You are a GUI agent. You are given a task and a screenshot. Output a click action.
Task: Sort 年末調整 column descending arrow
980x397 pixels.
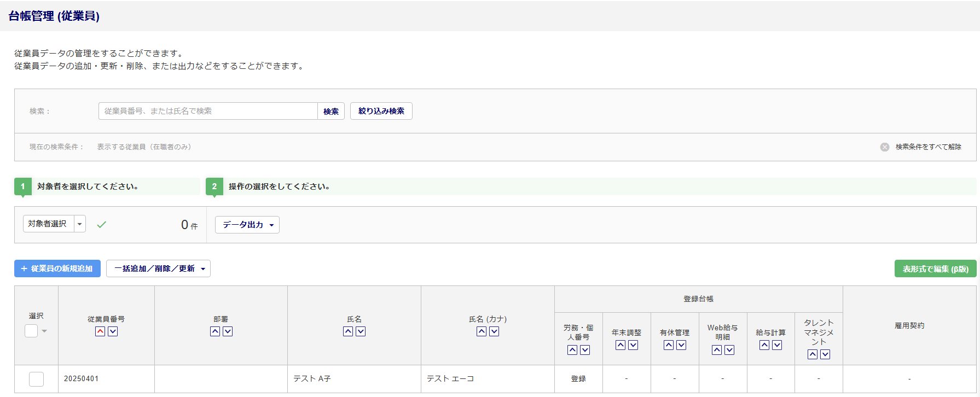coord(633,345)
